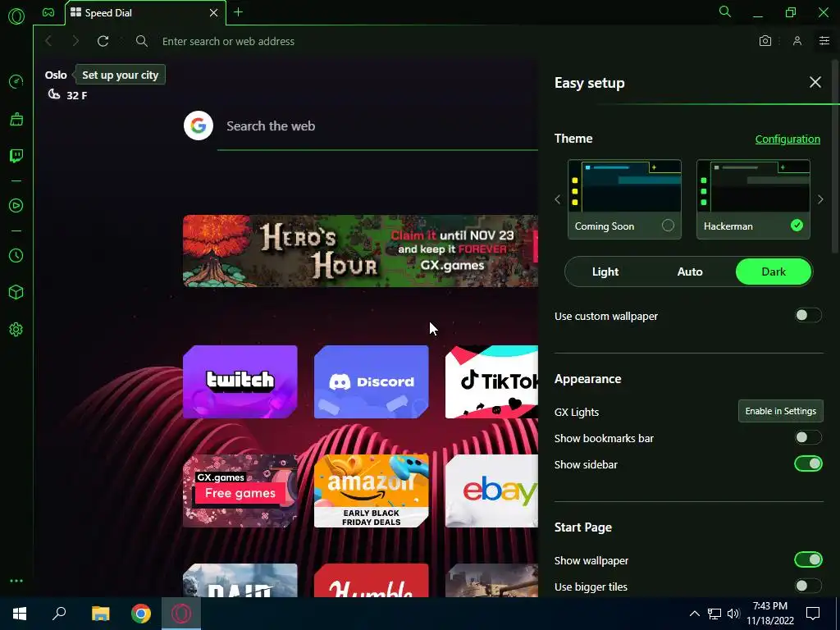The image size is (840, 630).
Task: Open a new tab with plus button
Action: tap(239, 12)
